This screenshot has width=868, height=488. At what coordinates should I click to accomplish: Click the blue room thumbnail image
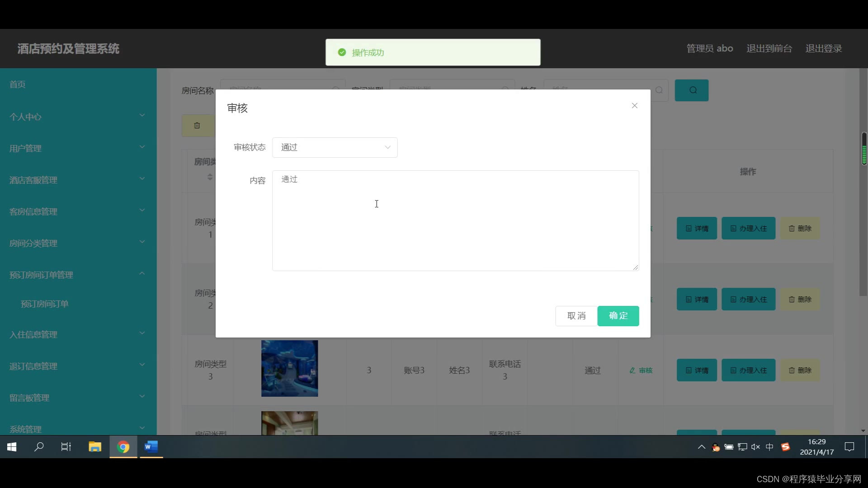289,368
